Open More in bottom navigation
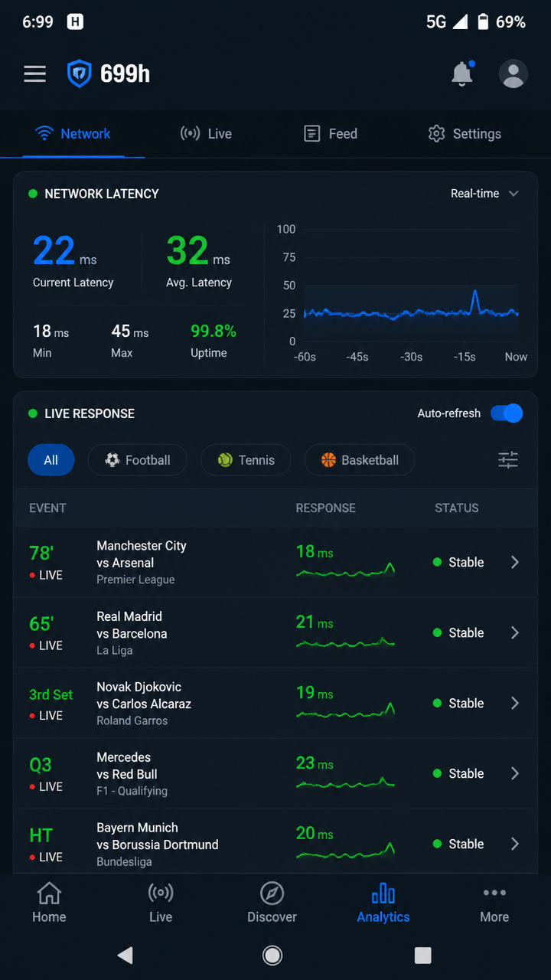 click(x=494, y=903)
